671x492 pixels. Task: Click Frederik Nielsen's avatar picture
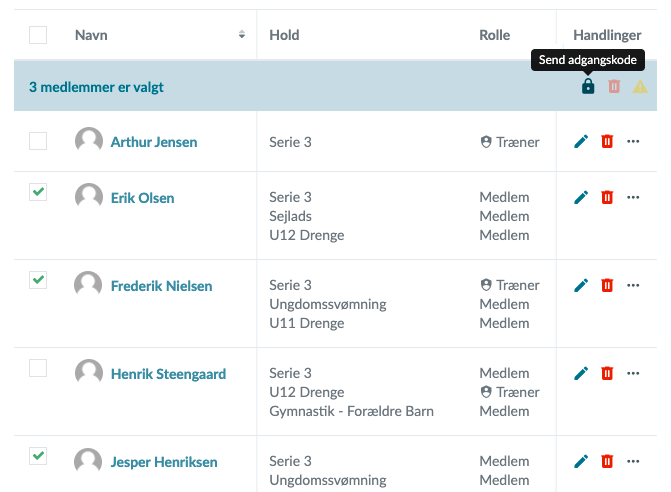coord(89,285)
